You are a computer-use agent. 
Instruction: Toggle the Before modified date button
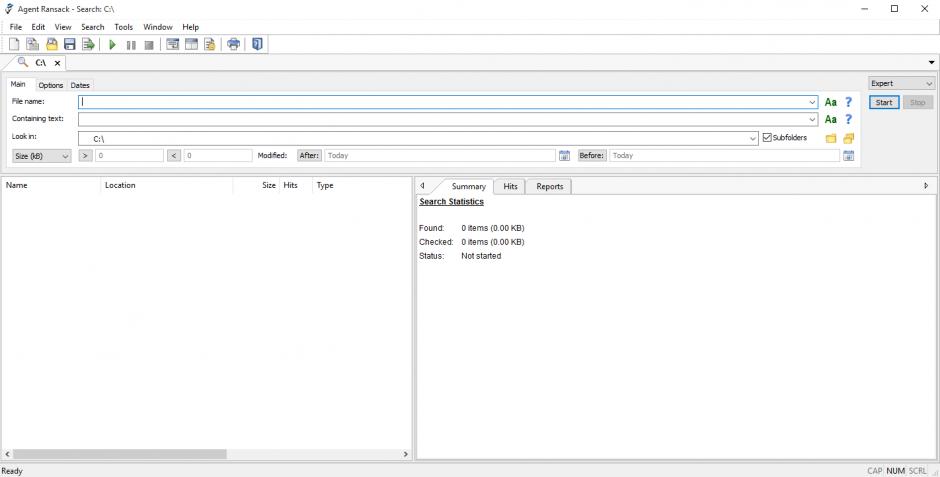click(592, 156)
